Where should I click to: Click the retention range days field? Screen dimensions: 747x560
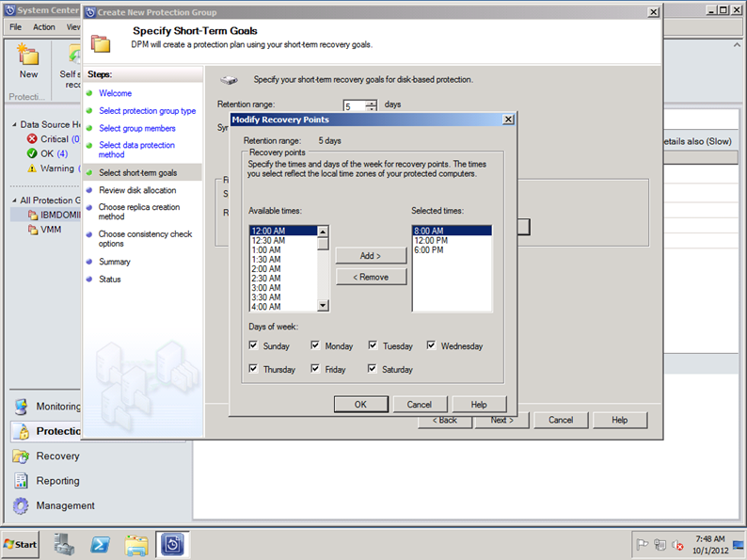click(355, 105)
